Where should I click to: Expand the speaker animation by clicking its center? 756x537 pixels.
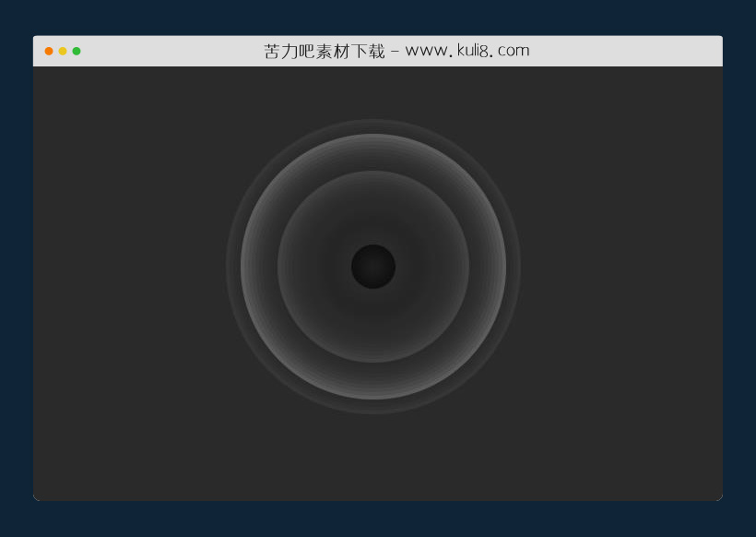372,267
